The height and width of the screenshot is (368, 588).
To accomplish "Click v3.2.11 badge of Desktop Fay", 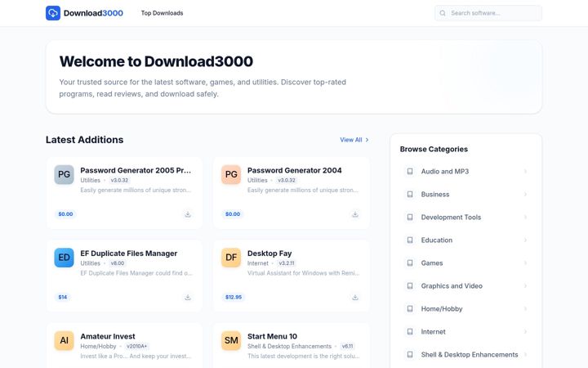I will tap(287, 263).
